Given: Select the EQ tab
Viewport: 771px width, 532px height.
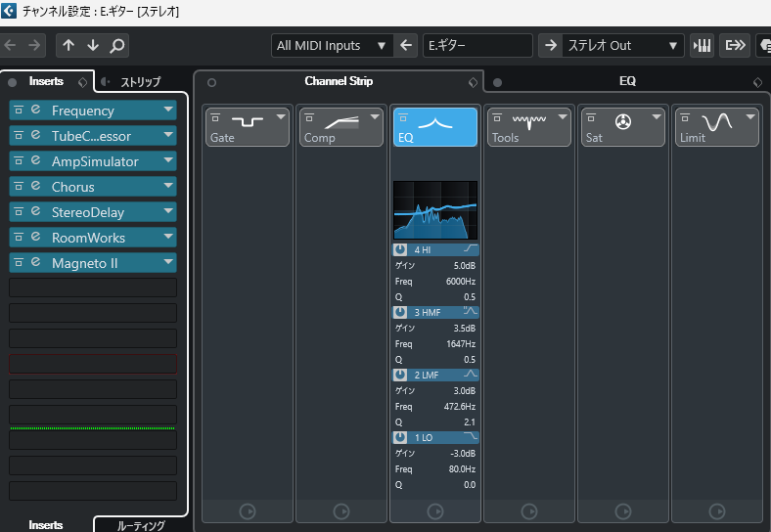Looking at the screenshot, I should click(627, 81).
